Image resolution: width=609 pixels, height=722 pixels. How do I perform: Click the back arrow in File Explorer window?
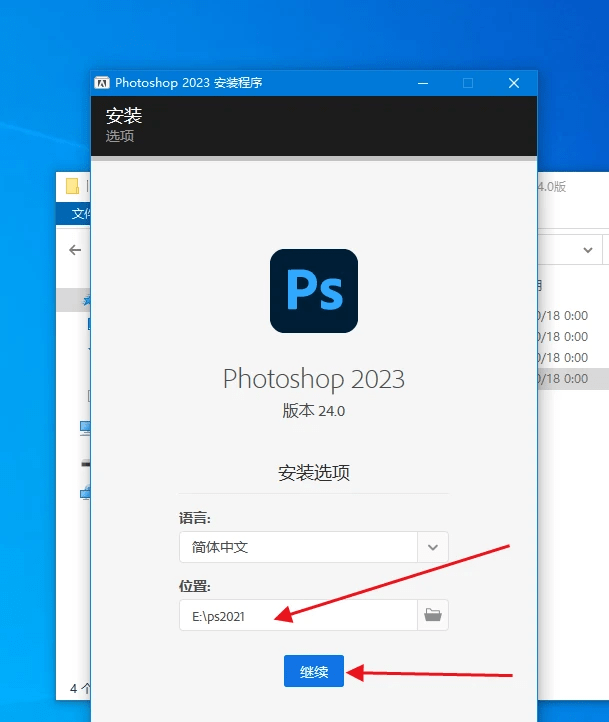(x=75, y=250)
